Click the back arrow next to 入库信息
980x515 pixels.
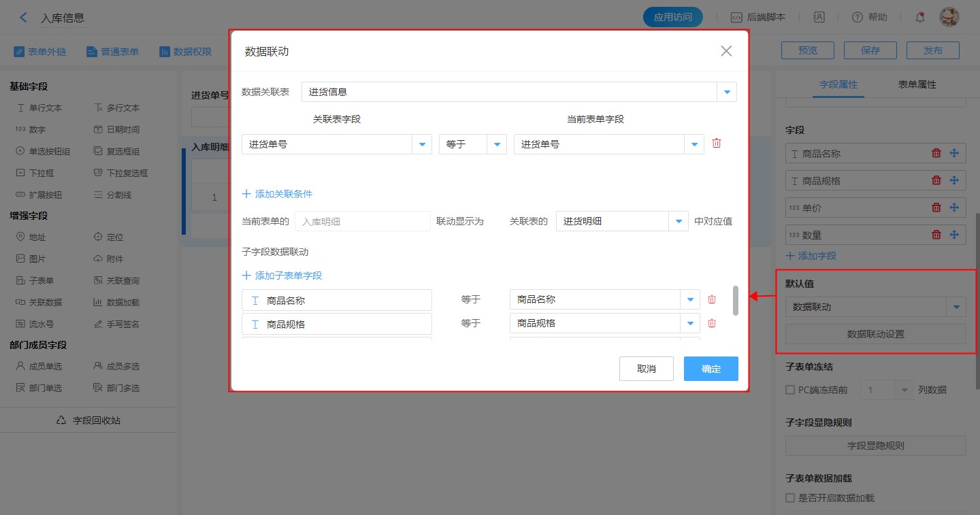tap(24, 18)
